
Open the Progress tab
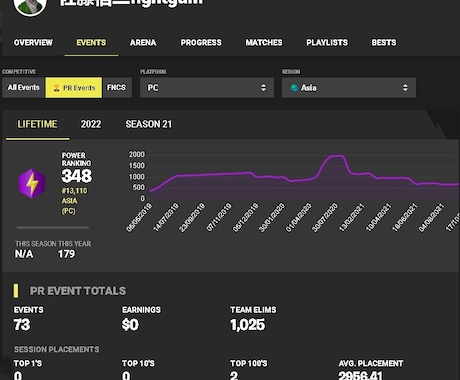click(x=201, y=43)
